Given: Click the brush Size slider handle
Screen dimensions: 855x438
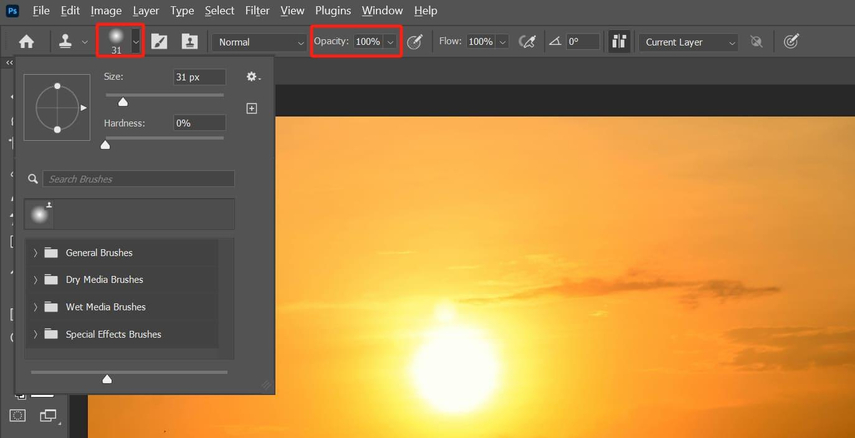Looking at the screenshot, I should point(123,101).
